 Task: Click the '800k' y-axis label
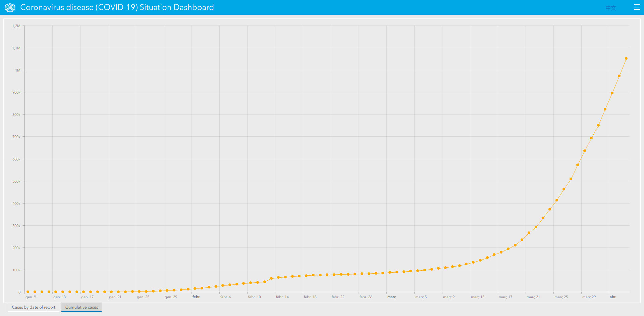(16, 115)
